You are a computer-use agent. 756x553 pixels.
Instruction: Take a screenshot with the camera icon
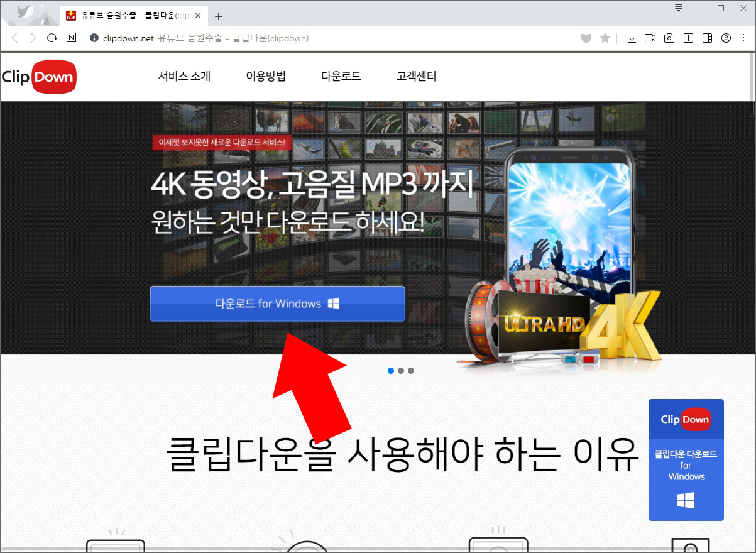[x=669, y=38]
